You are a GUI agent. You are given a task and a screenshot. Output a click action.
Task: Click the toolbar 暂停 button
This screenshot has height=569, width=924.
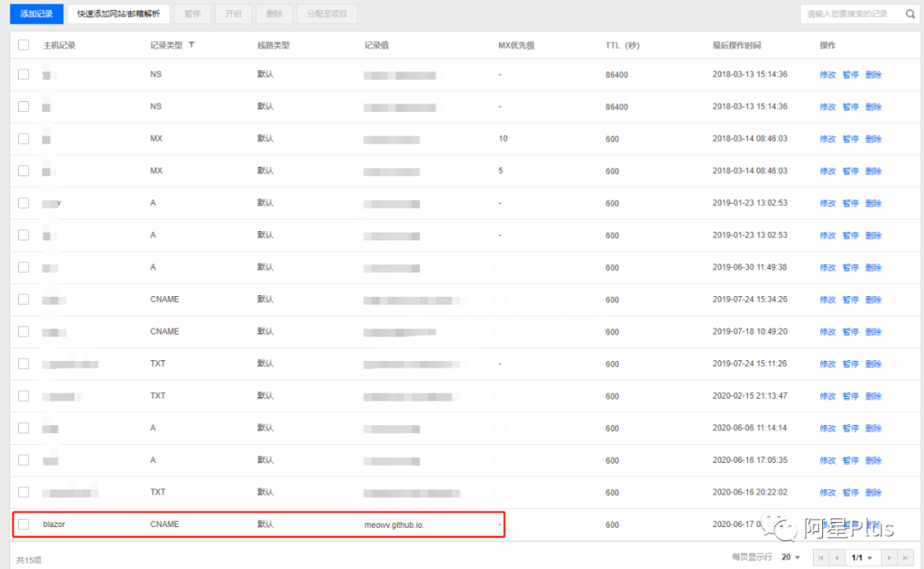point(192,14)
